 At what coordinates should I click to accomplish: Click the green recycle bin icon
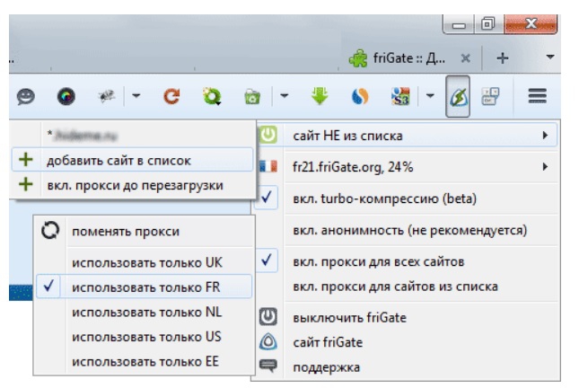click(x=252, y=97)
